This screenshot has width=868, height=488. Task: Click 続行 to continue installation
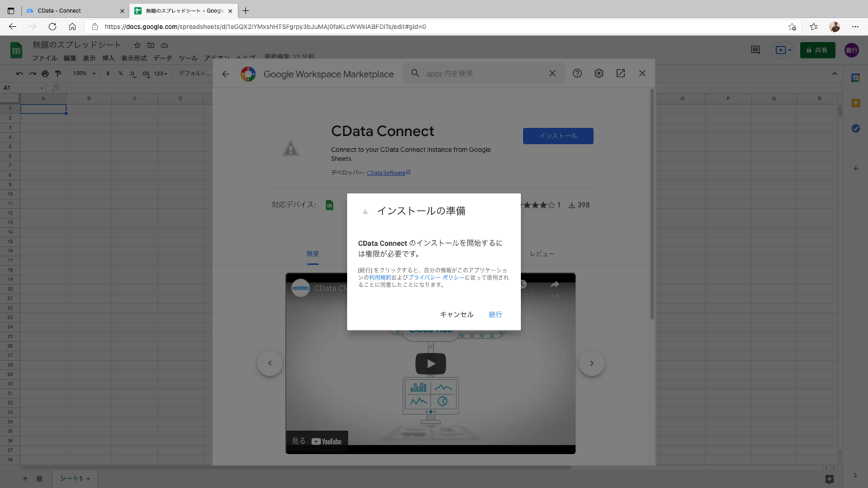pos(495,314)
